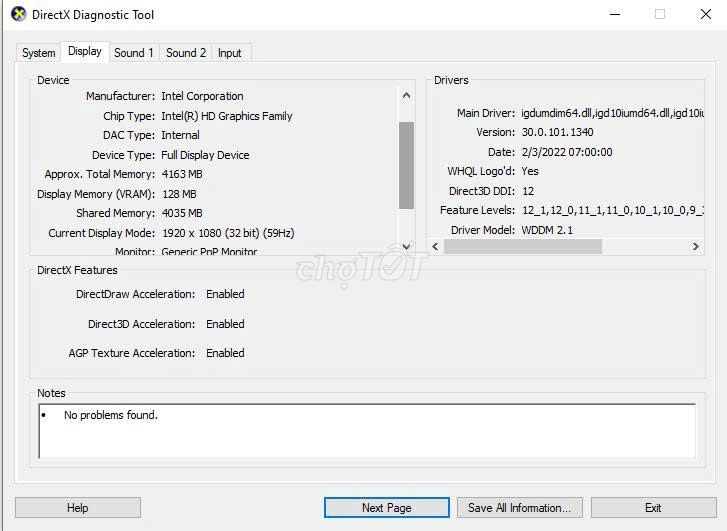Image resolution: width=727 pixels, height=531 pixels.
Task: Go to the Input tab
Action: point(230,53)
